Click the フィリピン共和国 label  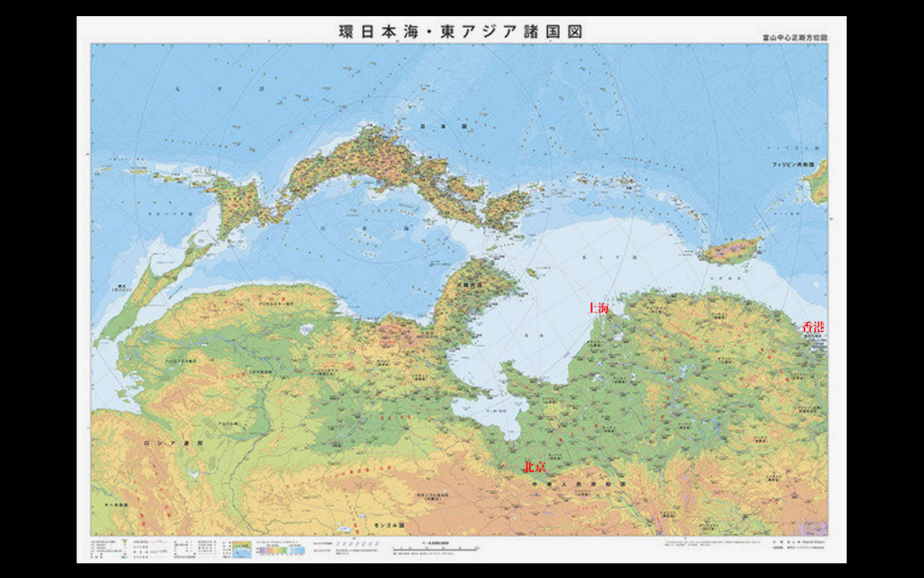click(x=793, y=165)
